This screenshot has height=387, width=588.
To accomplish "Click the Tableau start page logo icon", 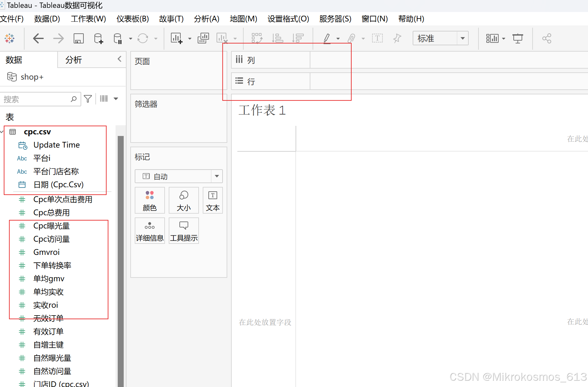I will pos(9,38).
